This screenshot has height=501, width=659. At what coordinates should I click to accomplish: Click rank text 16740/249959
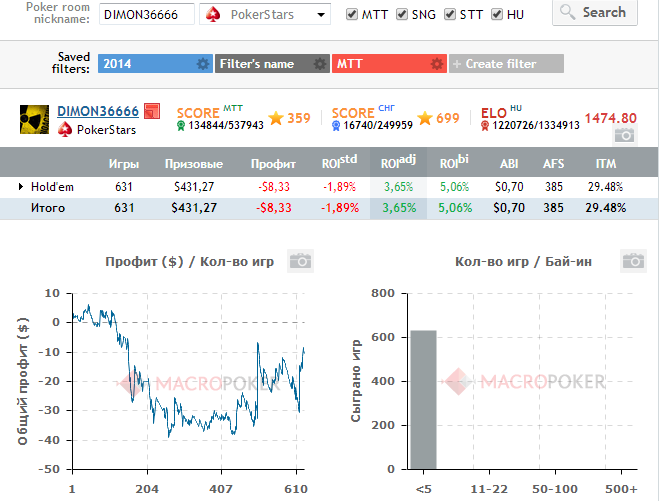378,125
